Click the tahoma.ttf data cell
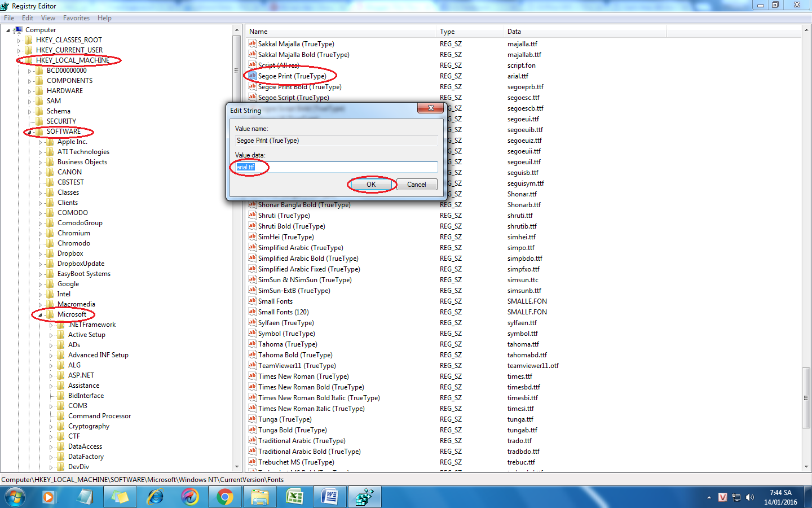 coord(523,344)
